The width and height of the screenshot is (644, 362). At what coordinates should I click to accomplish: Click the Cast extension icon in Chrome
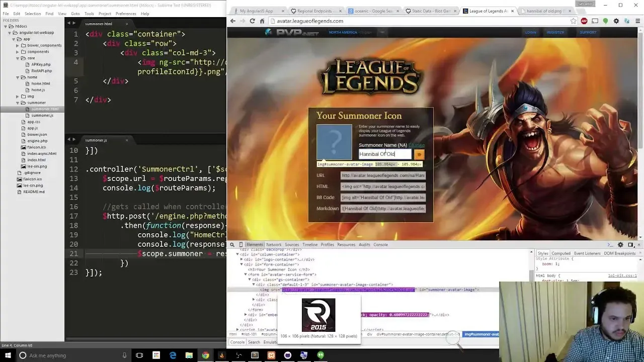click(x=595, y=21)
